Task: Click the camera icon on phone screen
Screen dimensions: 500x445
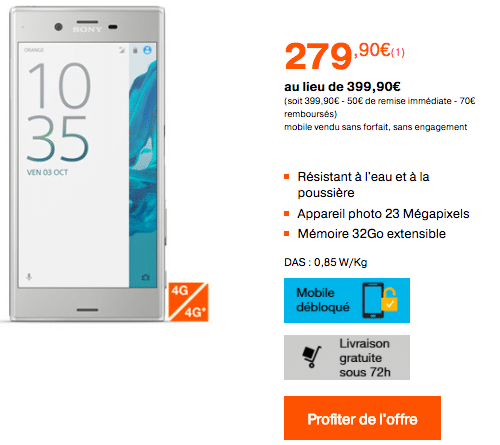Action: coord(145,277)
